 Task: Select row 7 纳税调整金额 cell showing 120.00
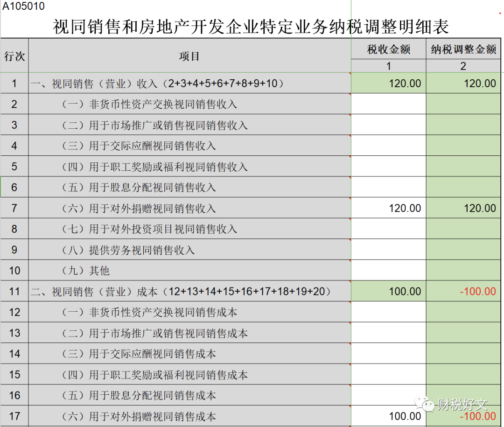(464, 208)
